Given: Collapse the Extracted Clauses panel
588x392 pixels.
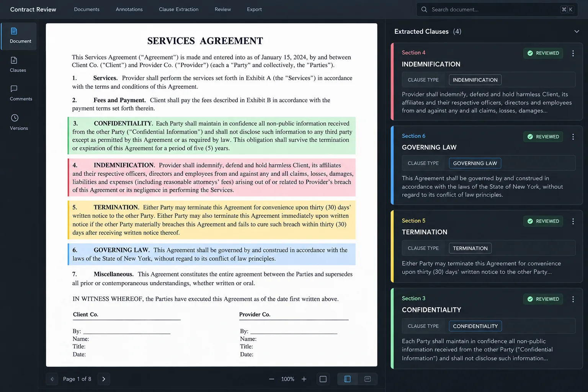Looking at the screenshot, I should point(577,31).
